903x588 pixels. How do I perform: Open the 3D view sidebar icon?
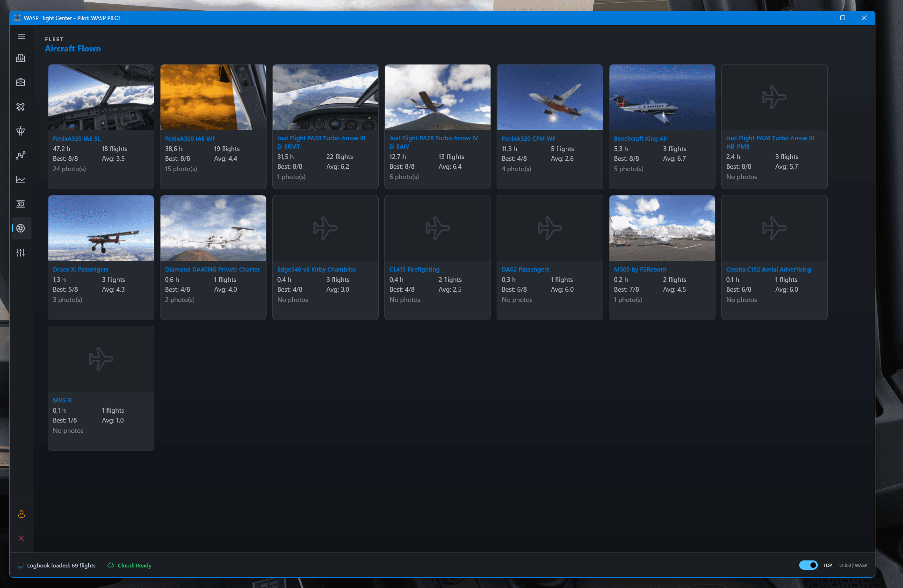[21, 204]
